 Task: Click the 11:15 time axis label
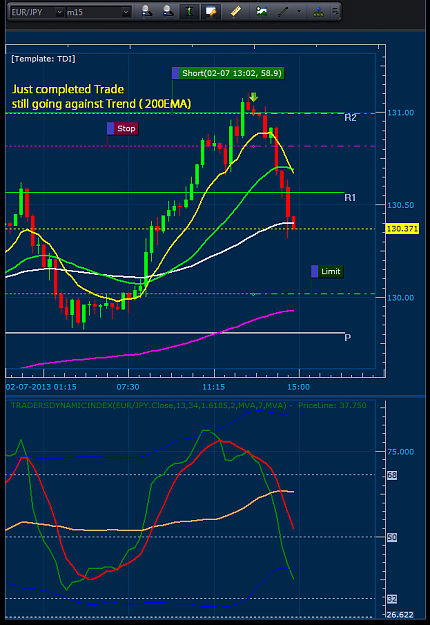point(214,387)
